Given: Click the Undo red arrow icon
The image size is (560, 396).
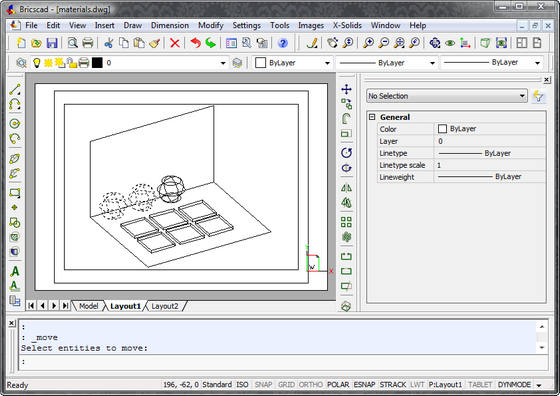Looking at the screenshot, I should tap(195, 43).
